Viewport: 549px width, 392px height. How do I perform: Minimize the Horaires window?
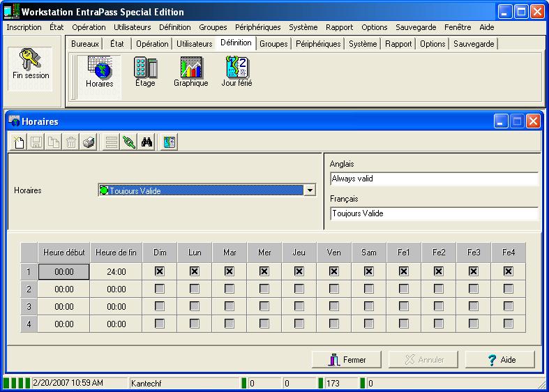point(501,121)
